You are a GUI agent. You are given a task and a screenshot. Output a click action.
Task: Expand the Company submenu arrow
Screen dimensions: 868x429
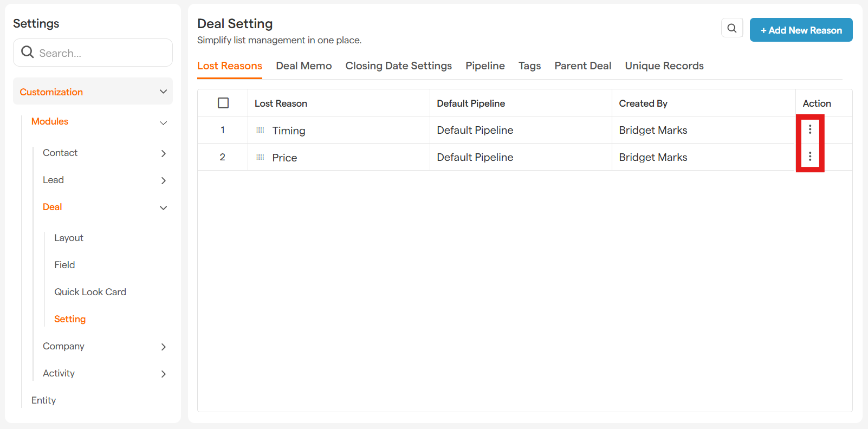[x=163, y=347]
